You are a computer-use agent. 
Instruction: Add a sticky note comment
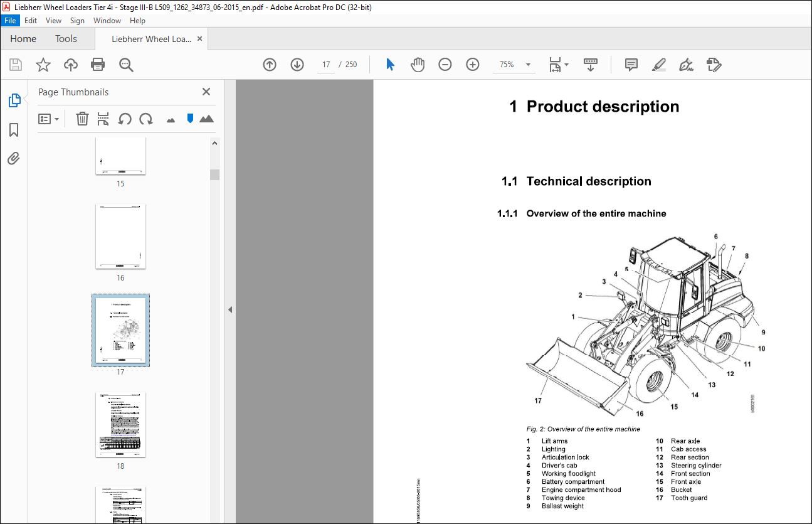pos(631,65)
